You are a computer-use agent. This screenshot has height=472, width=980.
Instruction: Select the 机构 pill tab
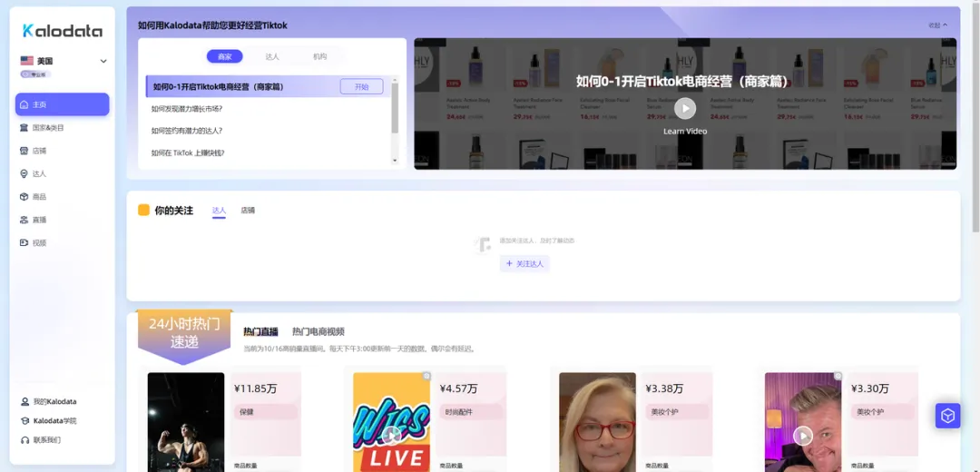point(320,56)
